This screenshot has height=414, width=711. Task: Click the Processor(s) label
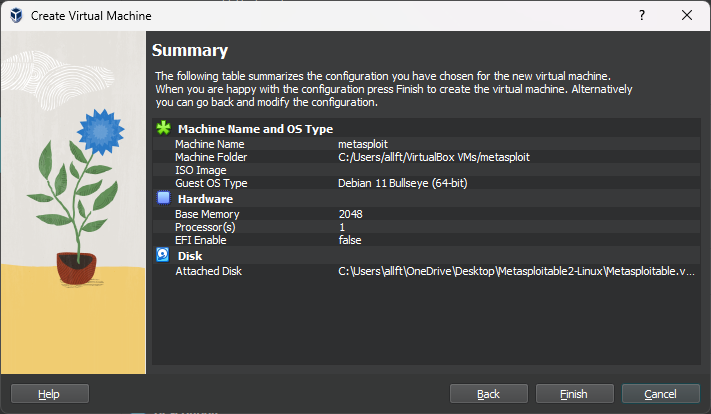point(205,227)
